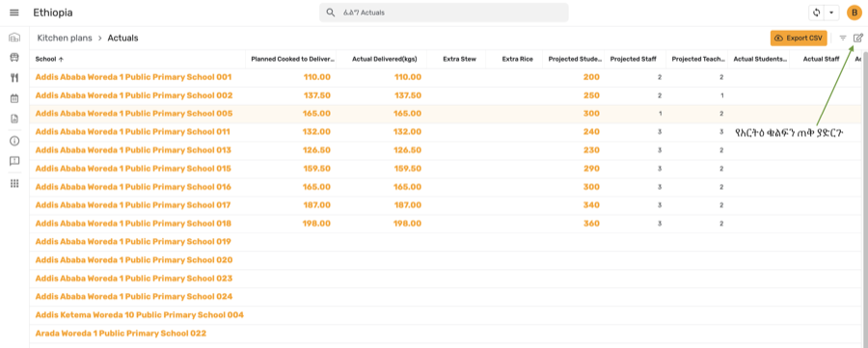The image size is (868, 348).
Task: Focus the Actuals search field
Action: pos(444,13)
